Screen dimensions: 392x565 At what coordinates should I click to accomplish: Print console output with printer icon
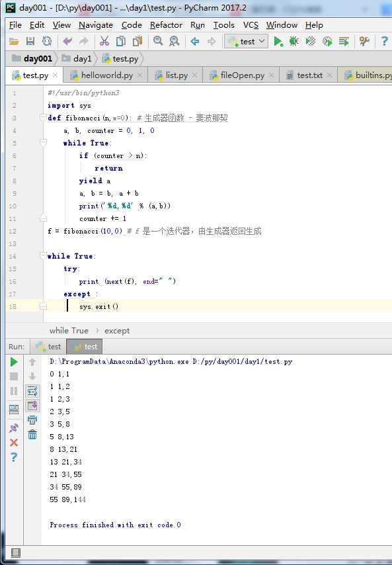(x=32, y=420)
